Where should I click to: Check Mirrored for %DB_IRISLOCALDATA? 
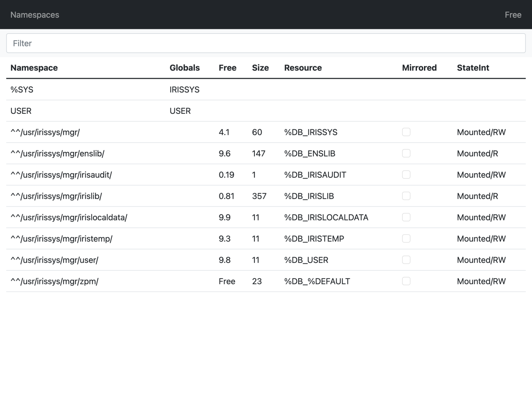click(x=406, y=217)
